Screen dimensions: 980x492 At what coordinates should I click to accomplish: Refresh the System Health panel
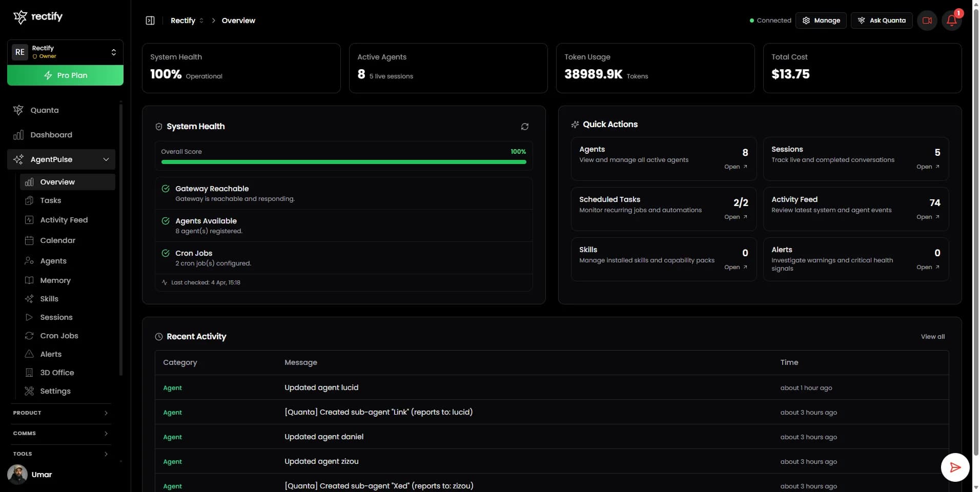pos(524,127)
